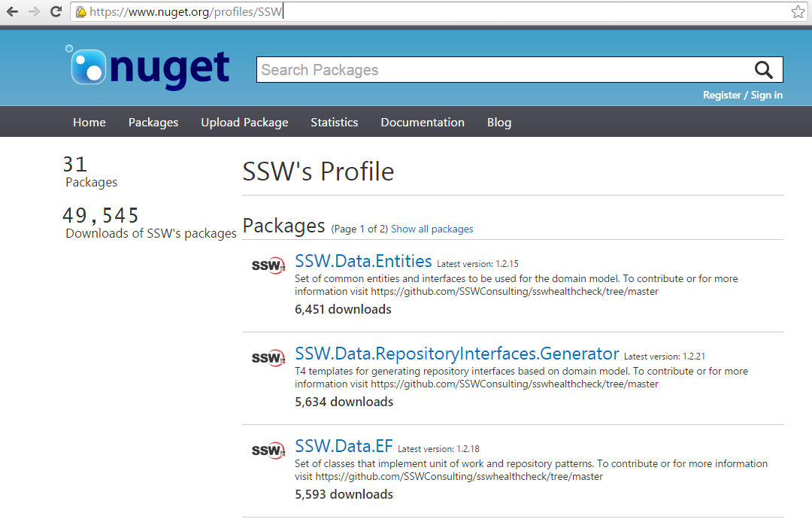Click the browser forward arrow
The width and height of the screenshot is (812, 522).
(34, 11)
